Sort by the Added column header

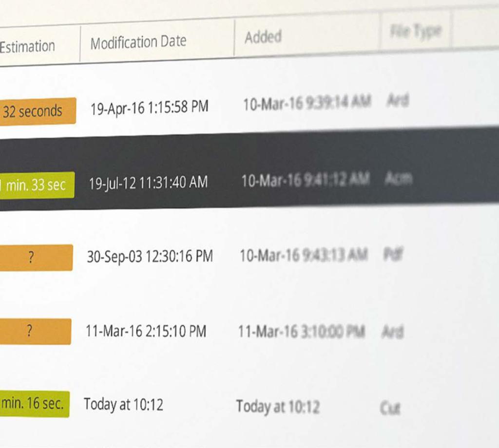click(263, 37)
